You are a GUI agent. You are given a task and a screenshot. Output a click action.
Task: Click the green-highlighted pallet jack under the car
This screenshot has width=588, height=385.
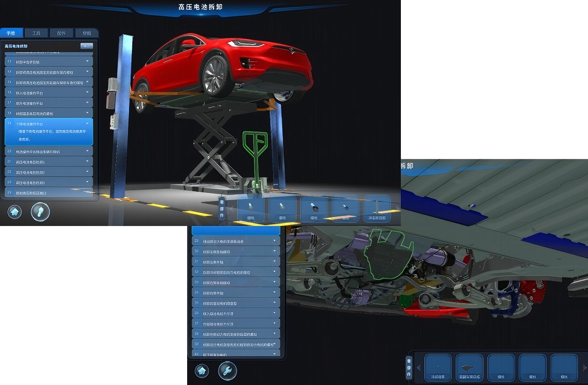pos(255,161)
